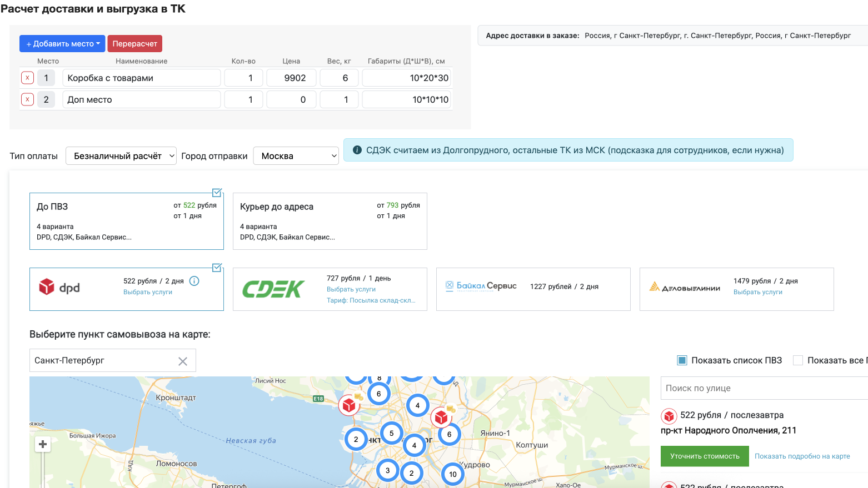Click the info icon in the СДЭК hint banner
The height and width of the screenshot is (488, 868).
[x=357, y=150]
